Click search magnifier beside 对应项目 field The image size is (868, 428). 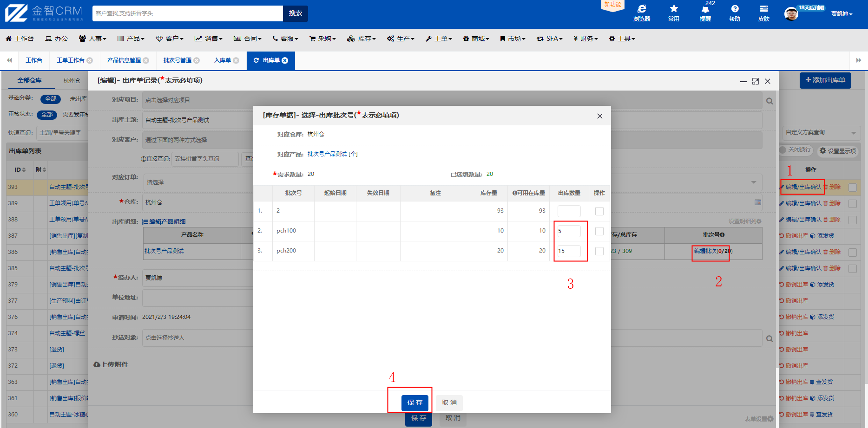coord(770,101)
